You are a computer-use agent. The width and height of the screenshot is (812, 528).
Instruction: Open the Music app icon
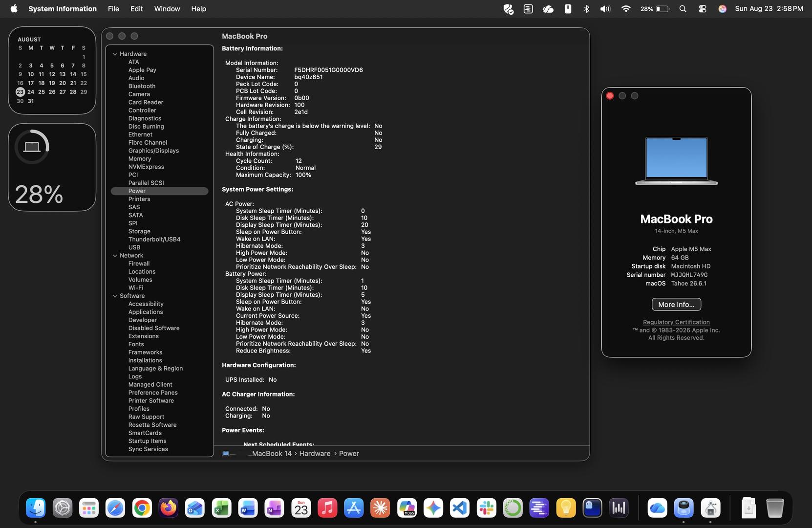click(x=327, y=508)
